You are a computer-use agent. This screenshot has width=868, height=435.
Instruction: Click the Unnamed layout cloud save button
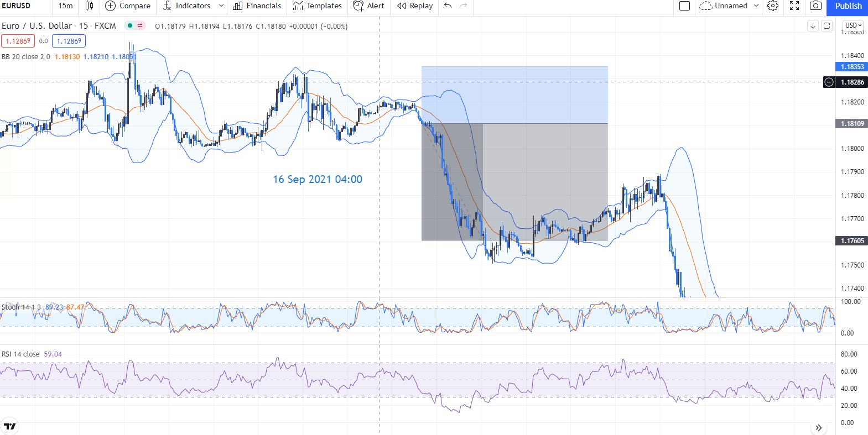click(x=724, y=6)
